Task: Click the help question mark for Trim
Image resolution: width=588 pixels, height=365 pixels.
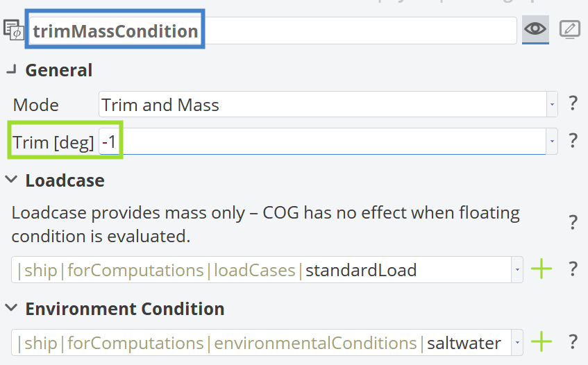Action: [x=573, y=141]
